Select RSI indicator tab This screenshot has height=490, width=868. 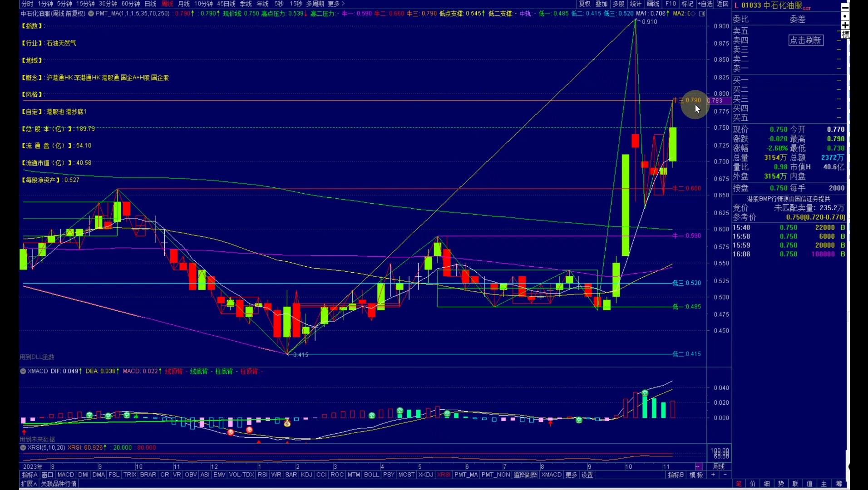click(x=262, y=475)
